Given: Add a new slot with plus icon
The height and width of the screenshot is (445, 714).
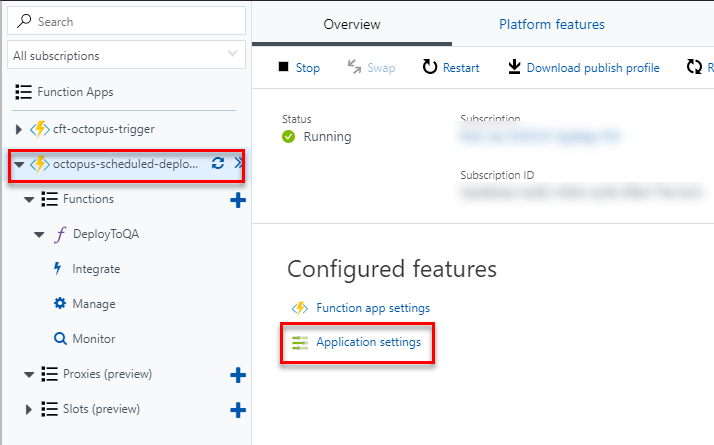Looking at the screenshot, I should (238, 410).
